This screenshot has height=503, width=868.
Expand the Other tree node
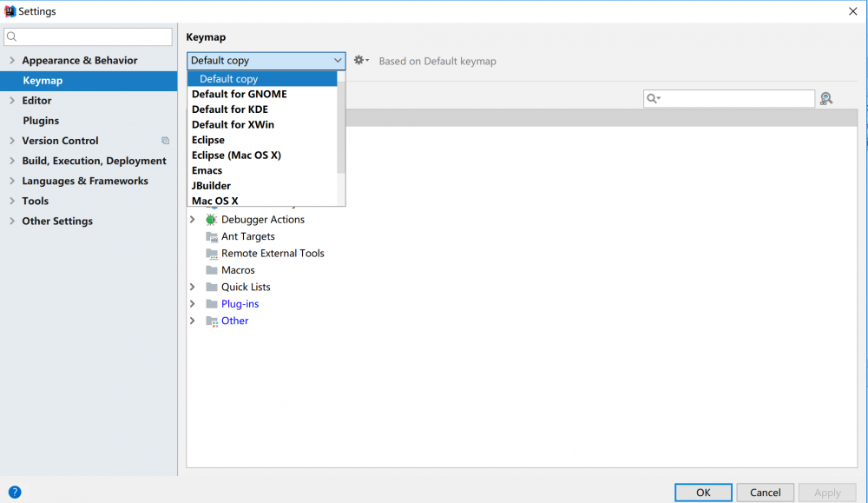pos(193,321)
